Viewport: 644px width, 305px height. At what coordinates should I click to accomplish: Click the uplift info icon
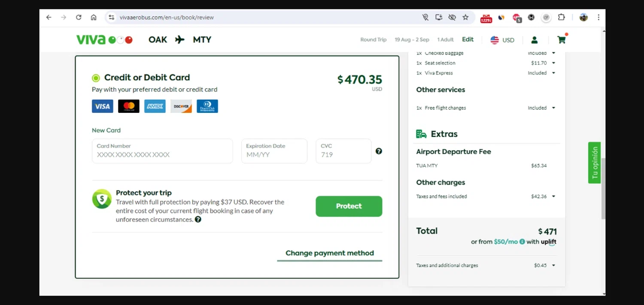(522, 242)
